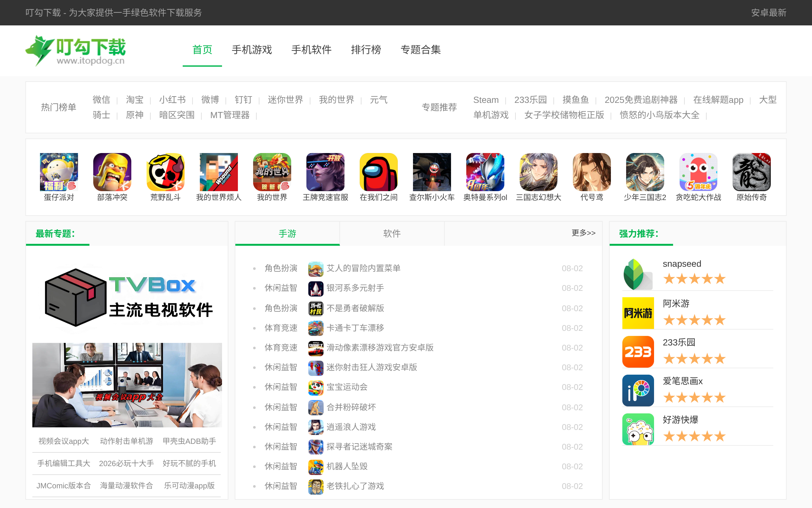Click the 2025免费追剧神器 topic link
Viewport: 812px width, 508px height.
641,100
